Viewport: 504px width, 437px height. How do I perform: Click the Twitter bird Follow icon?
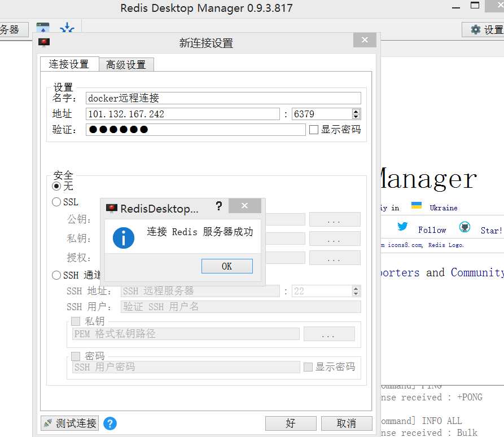pyautogui.click(x=402, y=227)
